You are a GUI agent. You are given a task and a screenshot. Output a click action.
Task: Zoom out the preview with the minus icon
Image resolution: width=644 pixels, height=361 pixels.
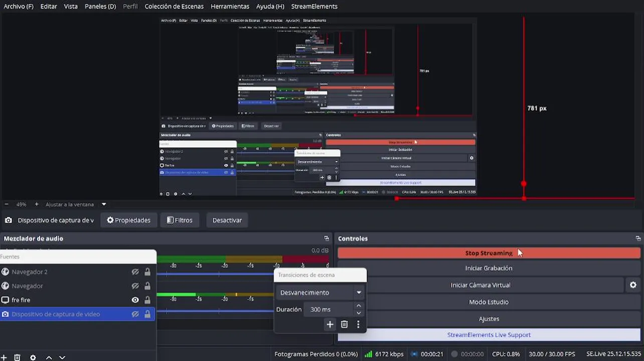(x=7, y=204)
